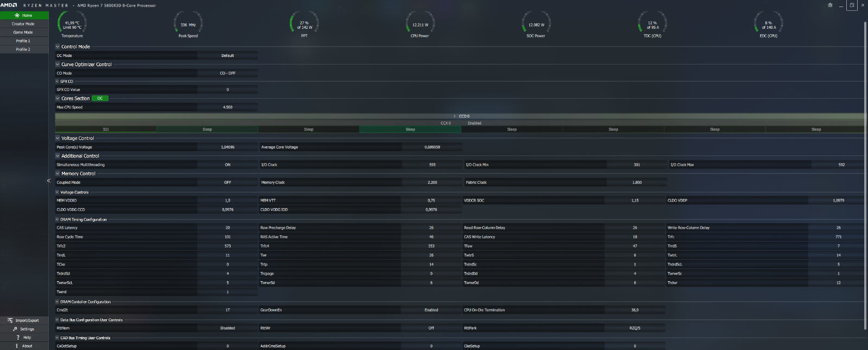868x350 pixels.
Task: Click the Cmd2t value 1T
Action: click(x=228, y=310)
